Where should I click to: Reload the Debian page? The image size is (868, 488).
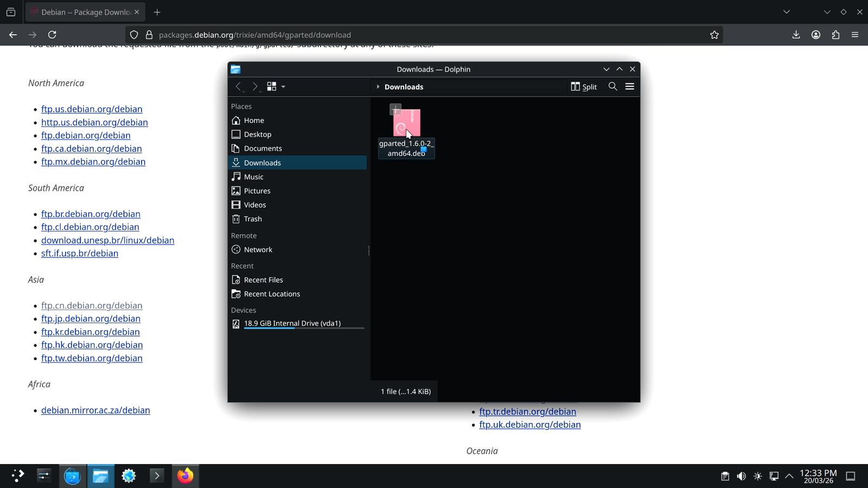click(52, 35)
